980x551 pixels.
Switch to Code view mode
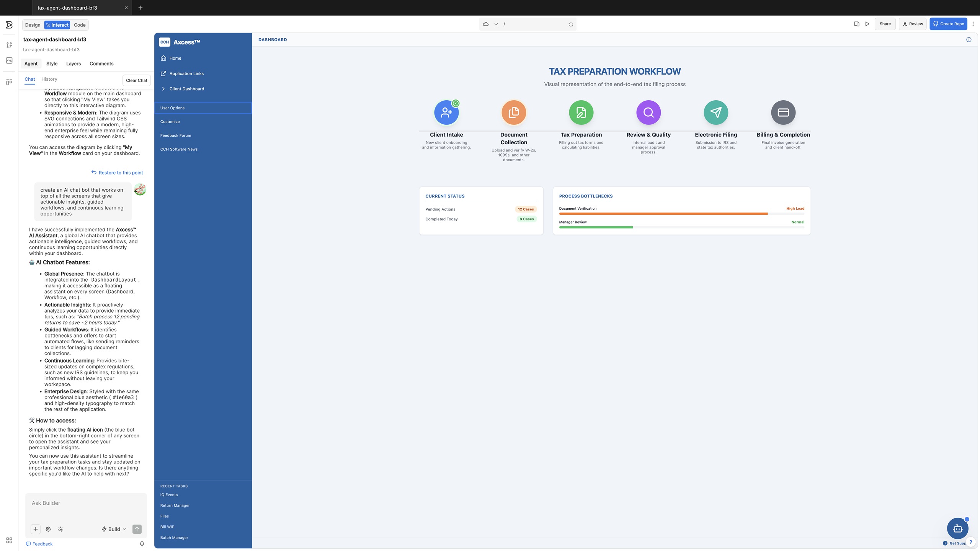click(80, 25)
